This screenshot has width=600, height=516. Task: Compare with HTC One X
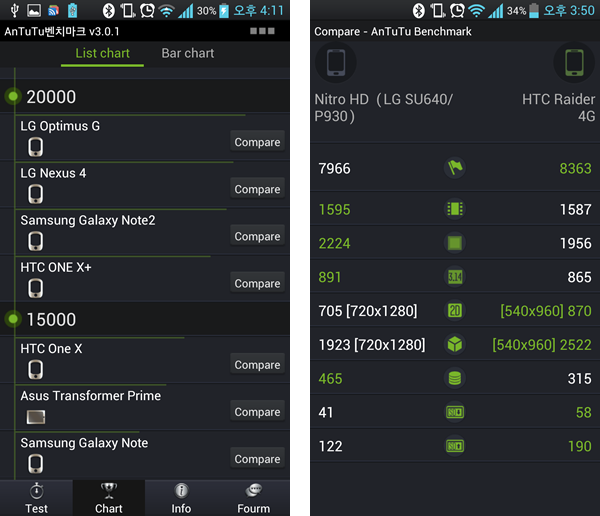[x=257, y=365]
